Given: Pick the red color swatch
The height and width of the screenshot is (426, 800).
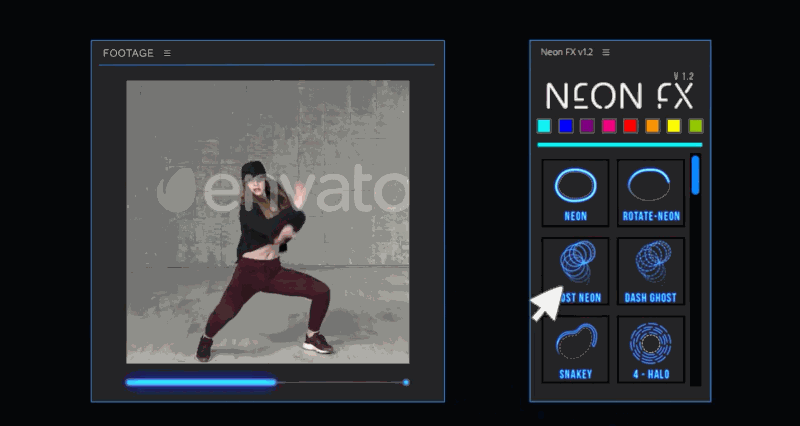Looking at the screenshot, I should tap(630, 126).
